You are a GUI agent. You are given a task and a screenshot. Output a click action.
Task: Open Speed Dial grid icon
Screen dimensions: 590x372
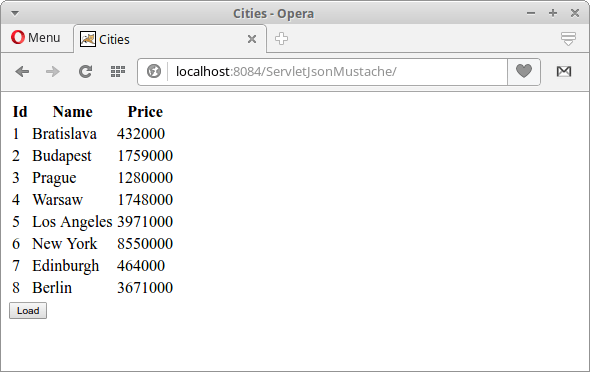pyautogui.click(x=118, y=71)
